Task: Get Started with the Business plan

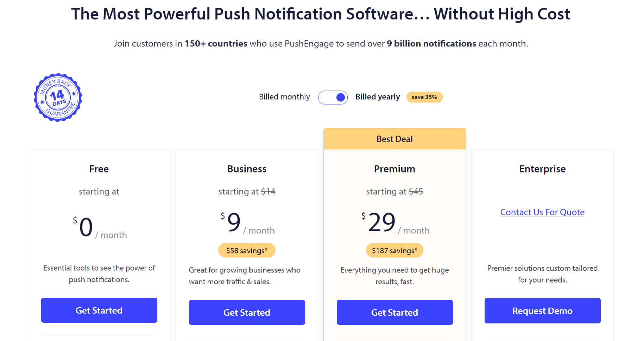Action: (247, 312)
